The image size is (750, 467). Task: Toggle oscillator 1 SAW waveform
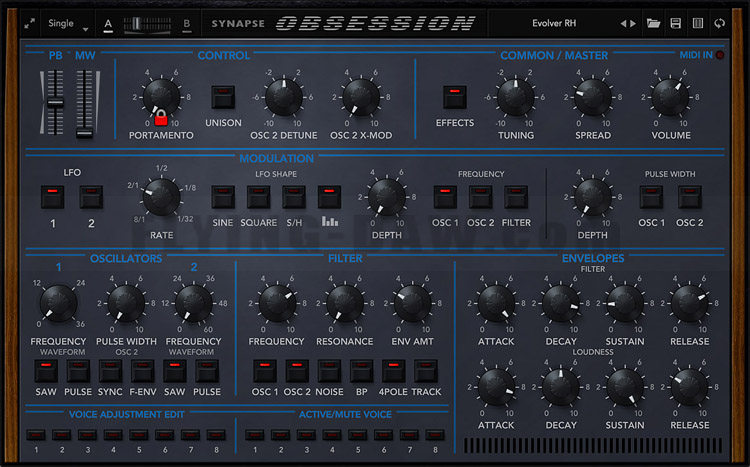(x=46, y=371)
